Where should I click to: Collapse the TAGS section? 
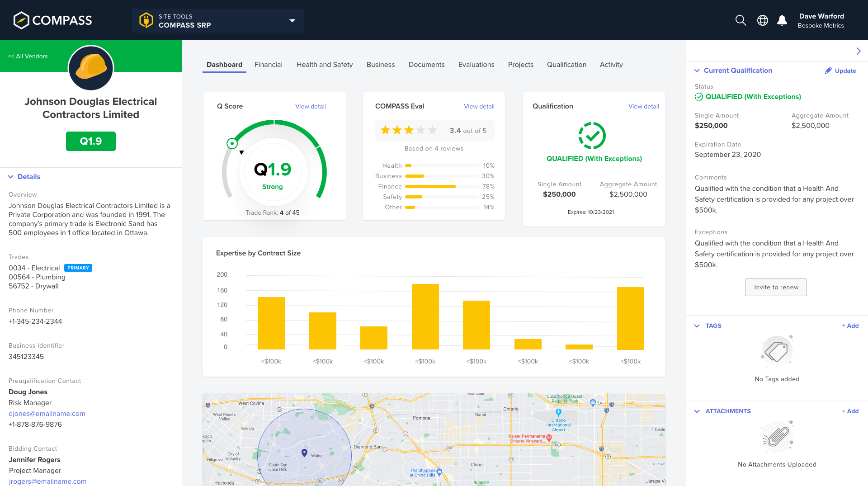pyautogui.click(x=697, y=326)
